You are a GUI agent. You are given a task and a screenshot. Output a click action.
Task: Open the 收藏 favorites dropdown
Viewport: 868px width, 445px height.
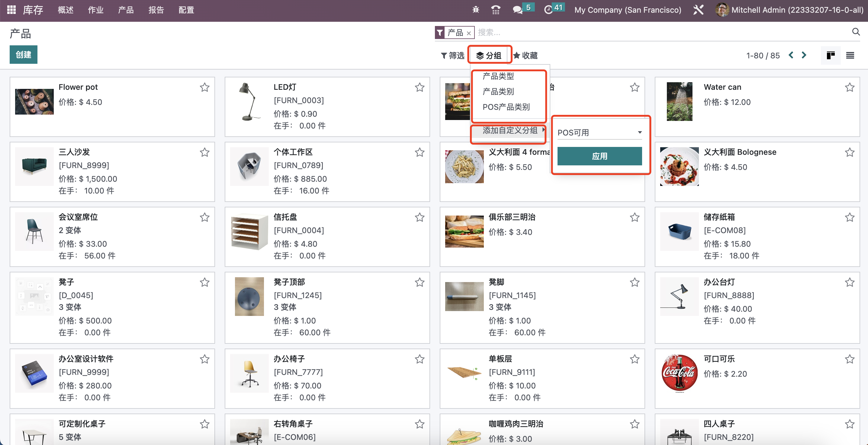pyautogui.click(x=525, y=55)
